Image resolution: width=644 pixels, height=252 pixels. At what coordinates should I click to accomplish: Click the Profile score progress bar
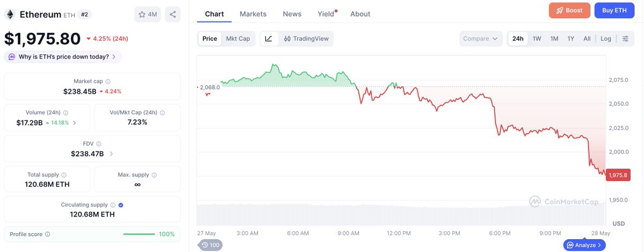tap(140, 234)
